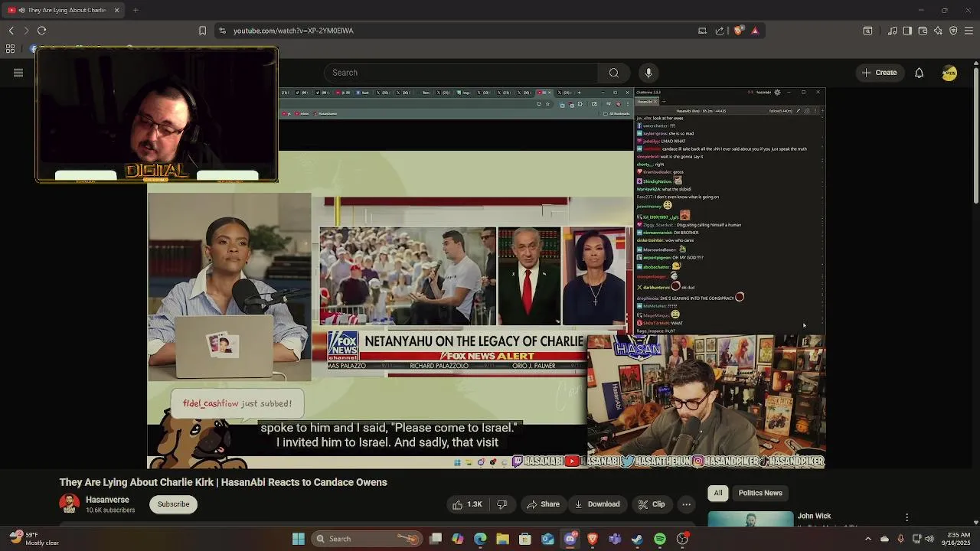
Task: Open File Explorer from the taskbar
Action: [x=502, y=539]
